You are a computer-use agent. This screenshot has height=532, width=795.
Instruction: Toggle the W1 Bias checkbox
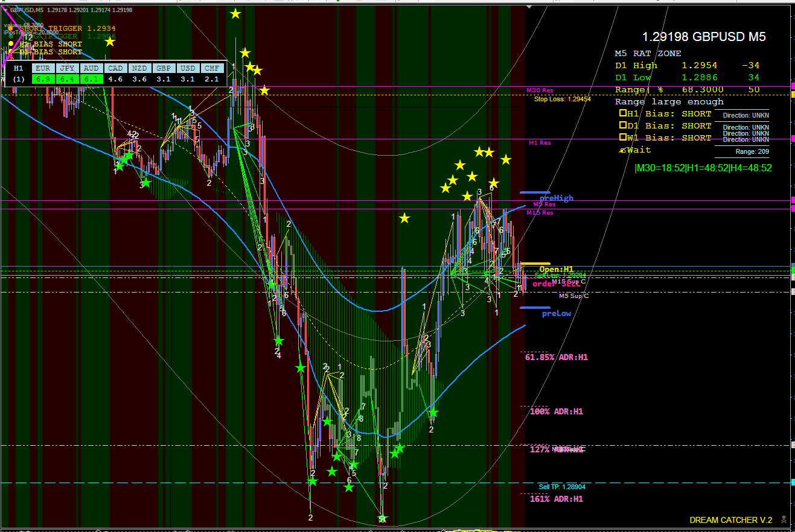click(x=622, y=138)
